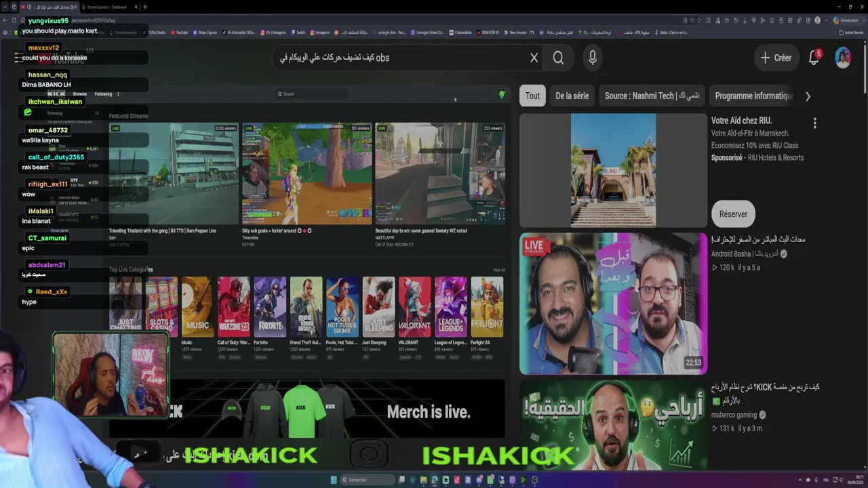868x488 pixels.
Task: Open the Just Sleeping category card
Action: 378,307
